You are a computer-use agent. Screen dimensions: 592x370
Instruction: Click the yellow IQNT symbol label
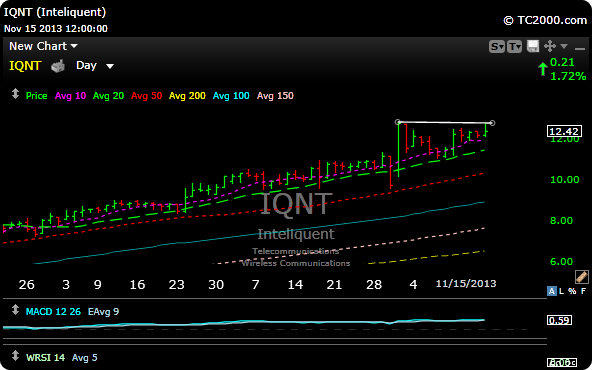point(25,66)
